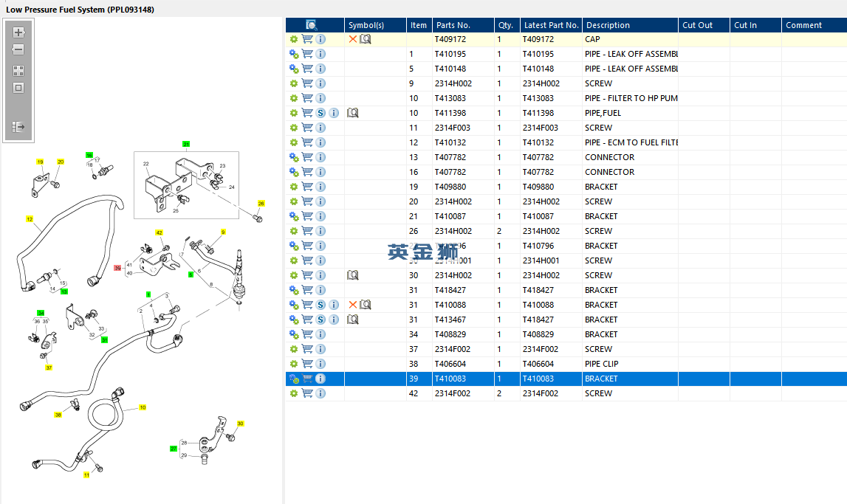Add T410083 BRACKET to cart
Viewport: 847px width, 504px height.
pyautogui.click(x=307, y=379)
